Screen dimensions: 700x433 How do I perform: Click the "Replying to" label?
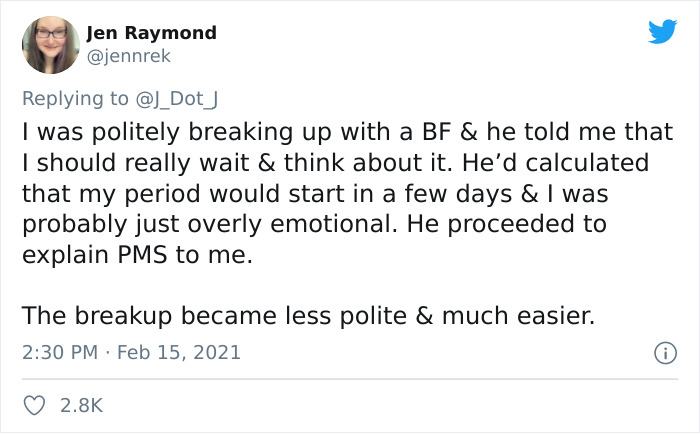tap(76, 98)
